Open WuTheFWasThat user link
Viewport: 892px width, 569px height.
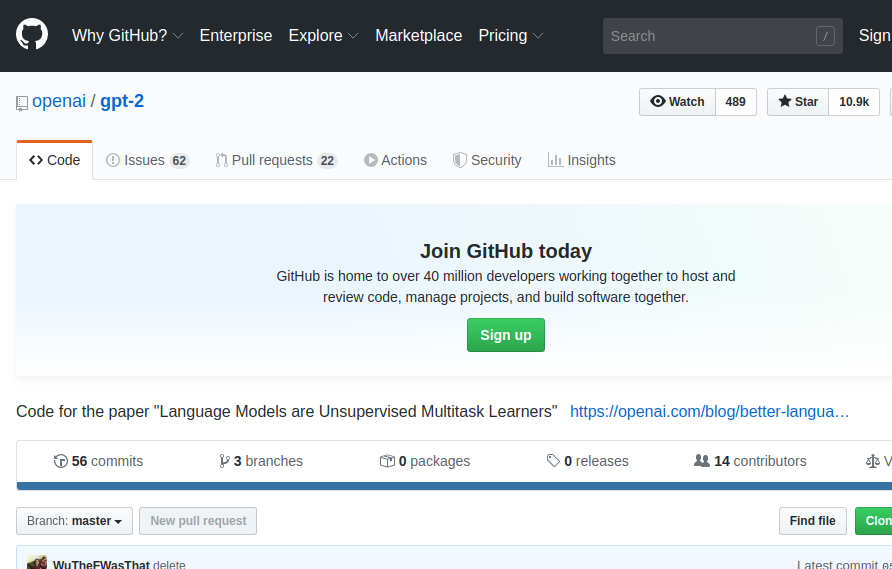pos(101,564)
